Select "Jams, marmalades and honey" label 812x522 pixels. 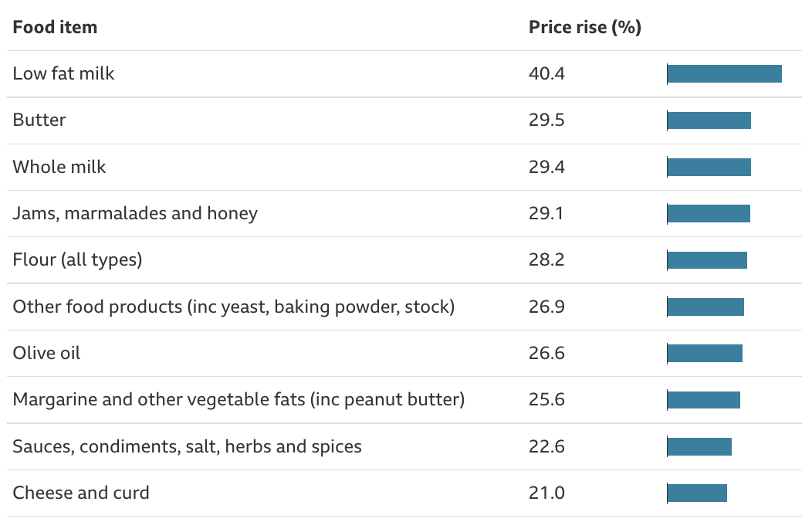point(135,213)
